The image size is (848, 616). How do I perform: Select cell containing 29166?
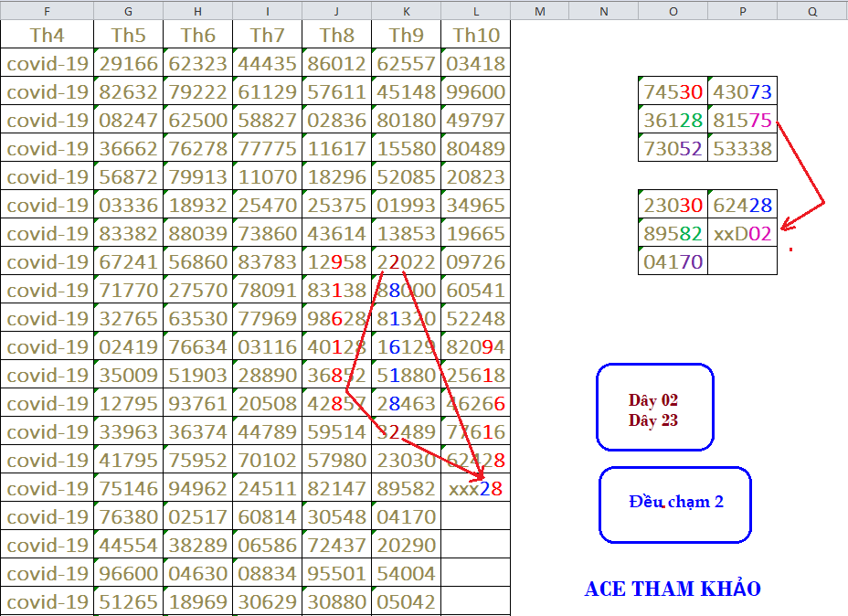[128, 64]
